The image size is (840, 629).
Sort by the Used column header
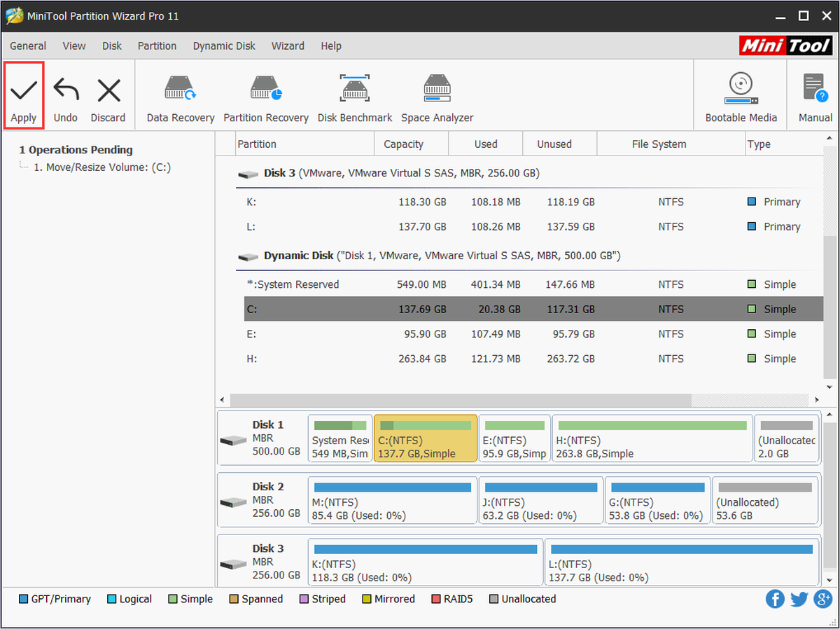pos(485,144)
